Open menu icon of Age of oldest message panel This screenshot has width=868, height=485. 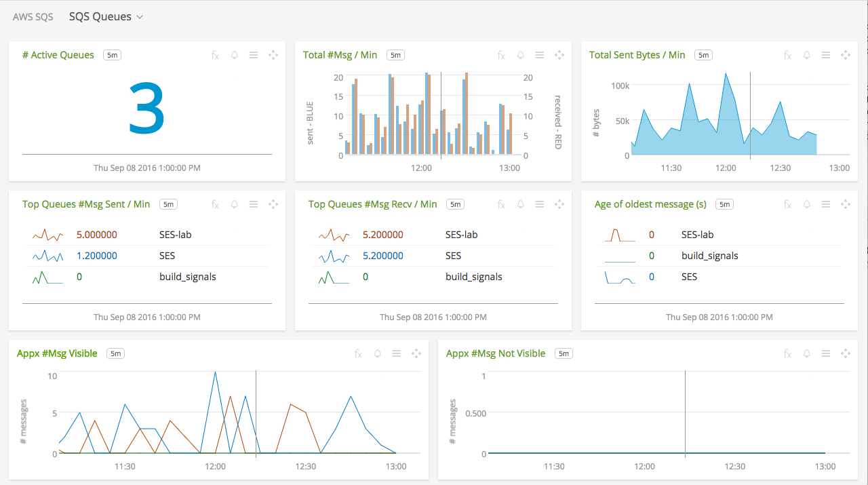coord(826,204)
